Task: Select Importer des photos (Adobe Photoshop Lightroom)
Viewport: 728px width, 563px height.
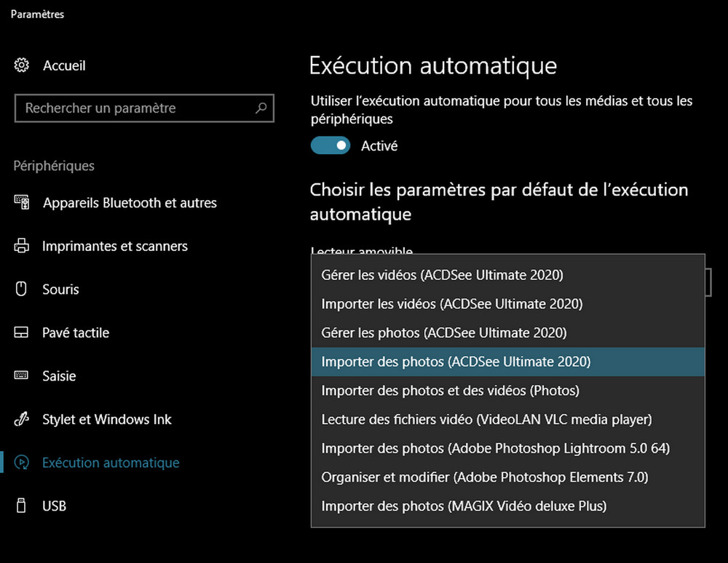Action: (x=495, y=448)
